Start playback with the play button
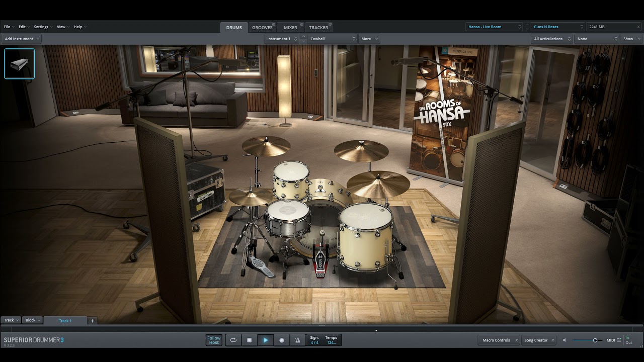This screenshot has width=644, height=362. (x=266, y=340)
